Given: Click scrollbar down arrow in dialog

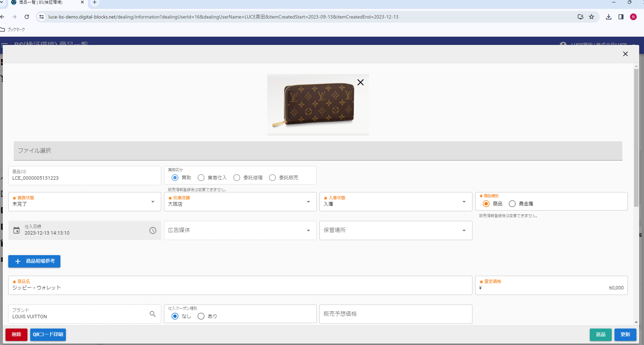Looking at the screenshot, I should coord(636,322).
